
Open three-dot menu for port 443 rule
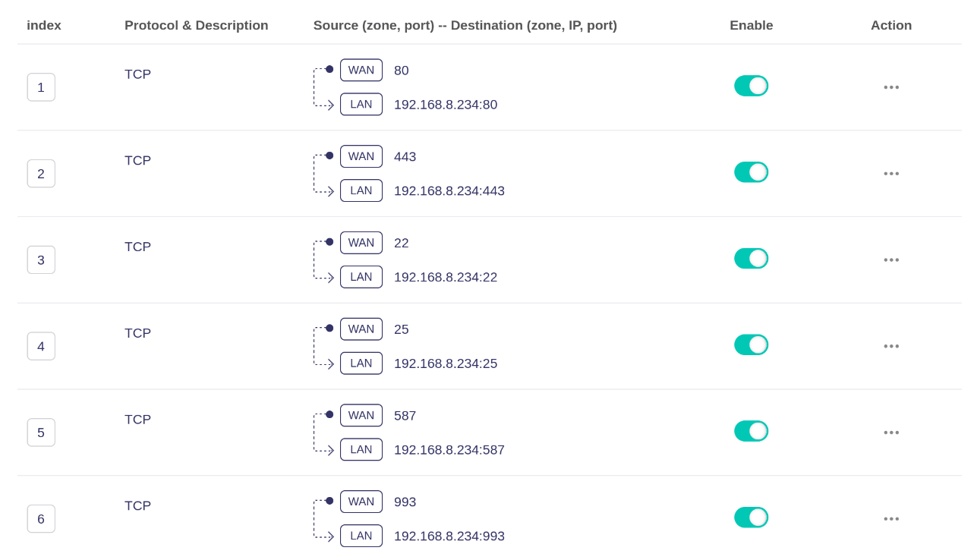click(x=891, y=174)
